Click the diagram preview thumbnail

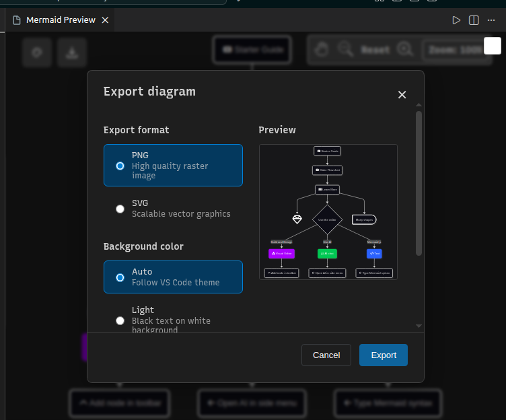coord(328,212)
